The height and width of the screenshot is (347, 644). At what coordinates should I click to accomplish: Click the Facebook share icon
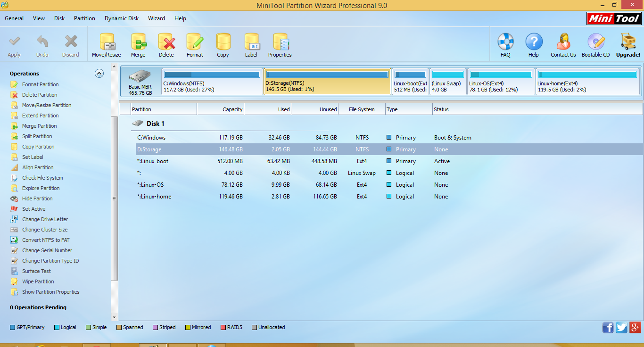(x=608, y=328)
